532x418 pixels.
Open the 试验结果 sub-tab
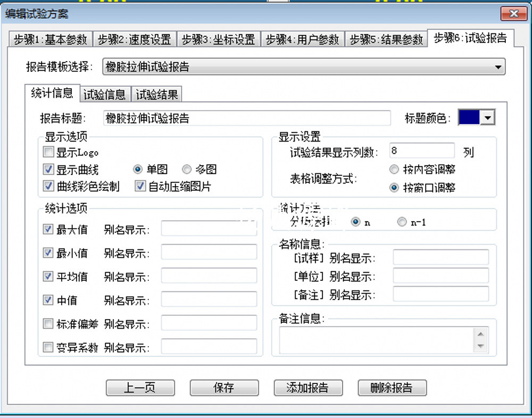click(157, 95)
